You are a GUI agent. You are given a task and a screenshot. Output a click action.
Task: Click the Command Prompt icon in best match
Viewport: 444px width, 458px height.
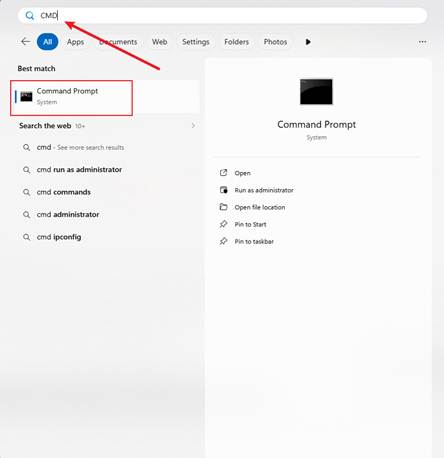[x=27, y=97]
